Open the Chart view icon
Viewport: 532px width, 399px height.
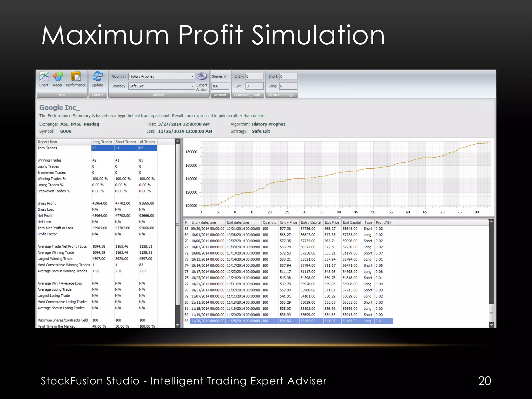44,79
